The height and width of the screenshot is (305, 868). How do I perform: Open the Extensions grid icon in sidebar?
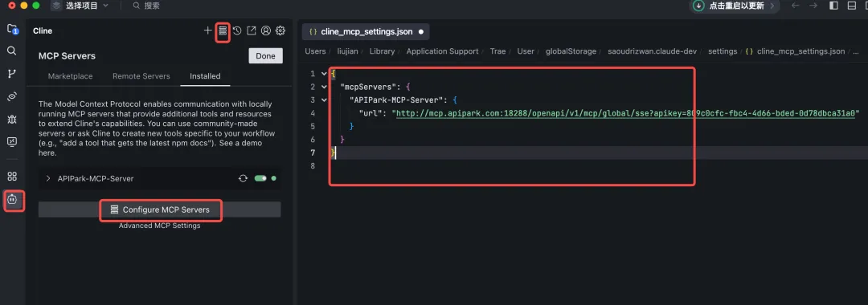coord(11,177)
